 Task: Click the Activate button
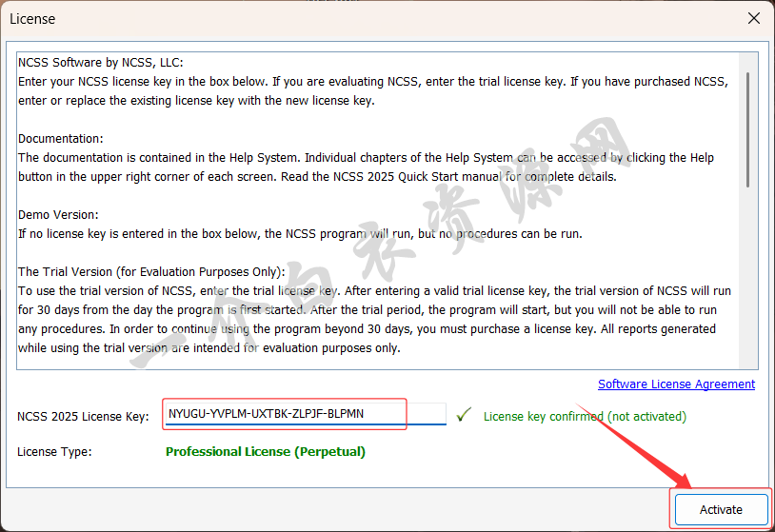pos(720,509)
